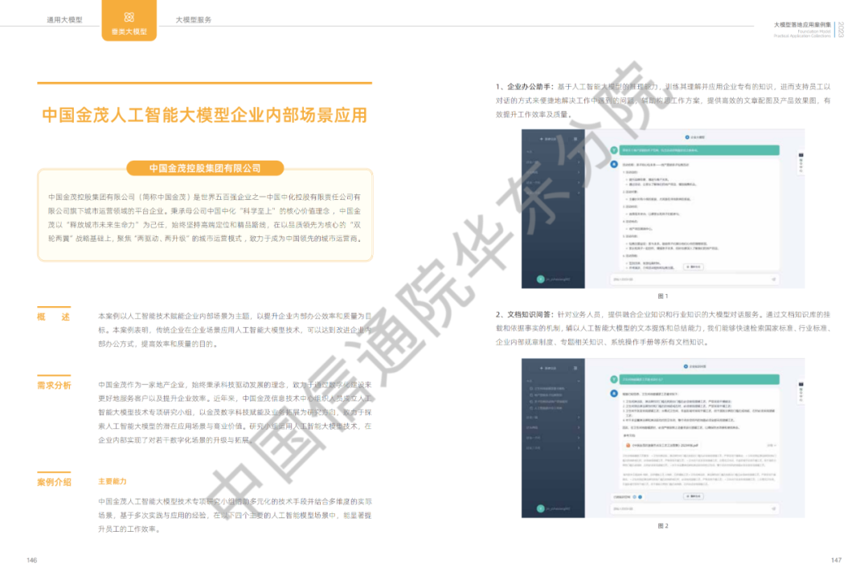Viewport: 868px width, 588px height.
Task: Click the blue assistant avatar in Figure 2 chat
Action: point(614,394)
